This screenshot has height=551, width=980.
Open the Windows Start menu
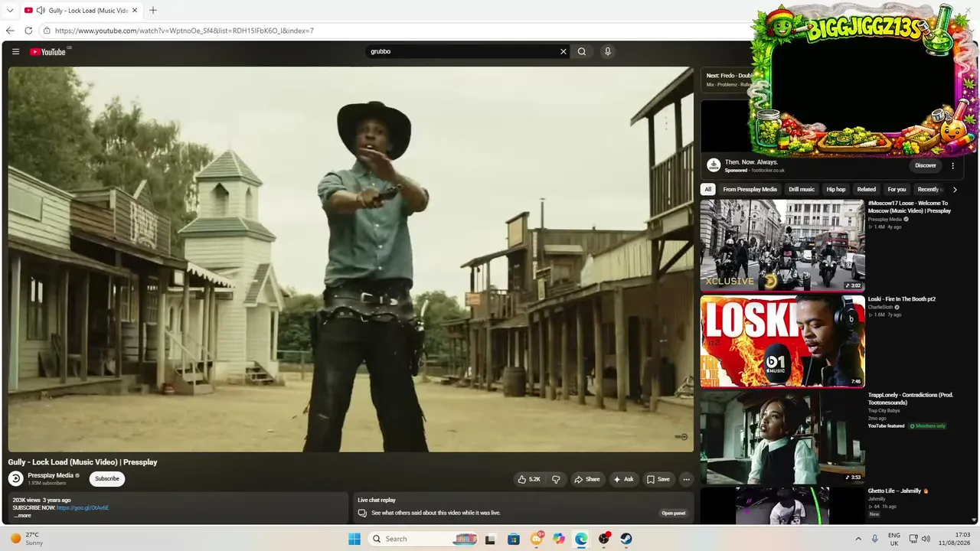pyautogui.click(x=354, y=539)
